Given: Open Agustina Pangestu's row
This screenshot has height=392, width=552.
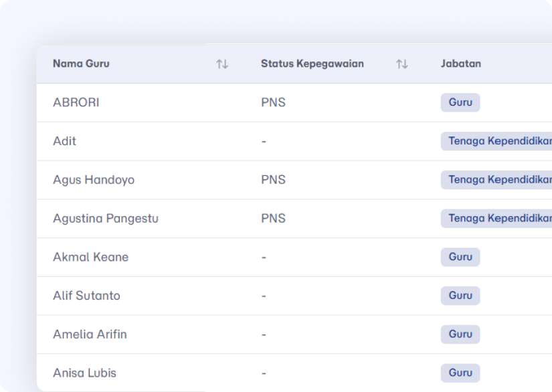Looking at the screenshot, I should (x=106, y=219).
